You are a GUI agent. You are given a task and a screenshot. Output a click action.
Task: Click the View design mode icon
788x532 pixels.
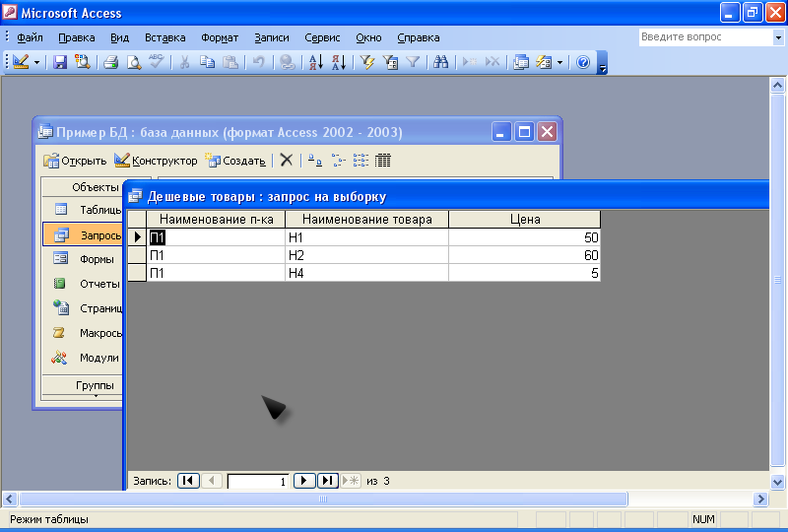click(x=21, y=62)
